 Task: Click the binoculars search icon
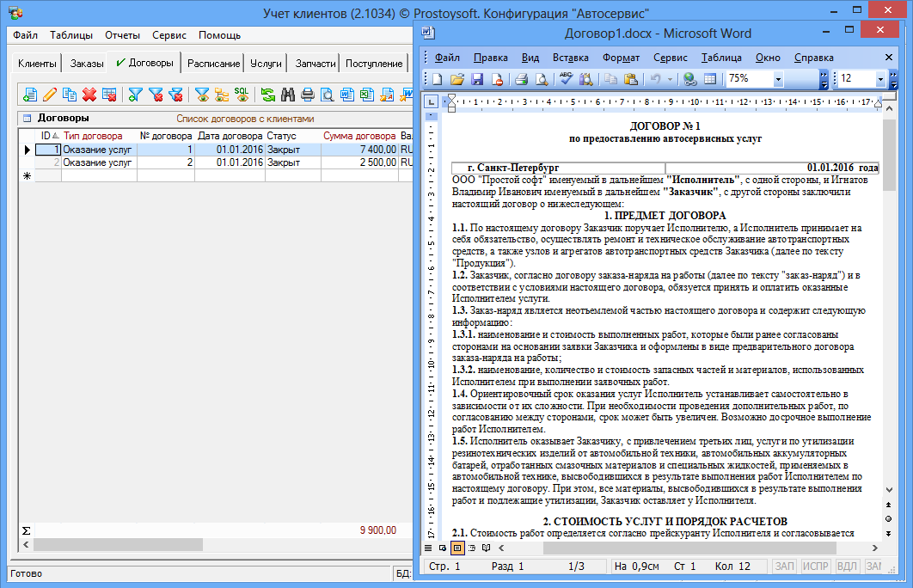(x=288, y=95)
